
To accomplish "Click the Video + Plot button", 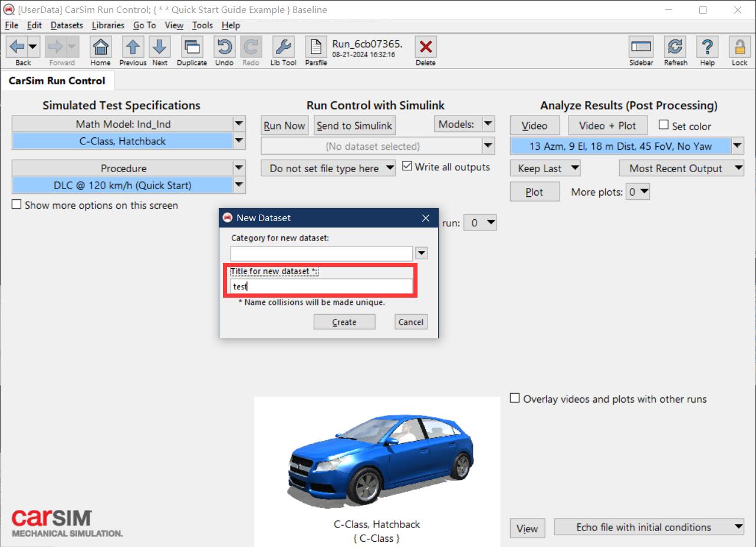I will (x=608, y=125).
